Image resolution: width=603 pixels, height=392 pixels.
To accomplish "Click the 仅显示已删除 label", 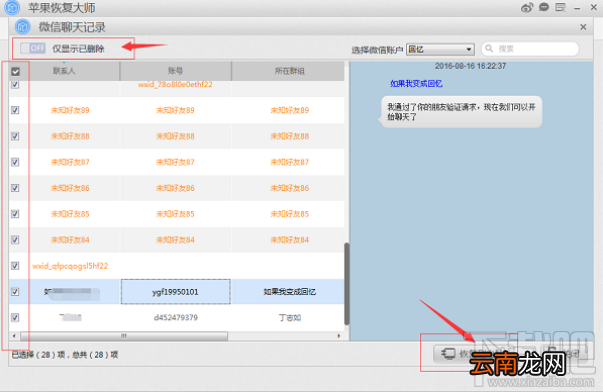I will [x=78, y=49].
